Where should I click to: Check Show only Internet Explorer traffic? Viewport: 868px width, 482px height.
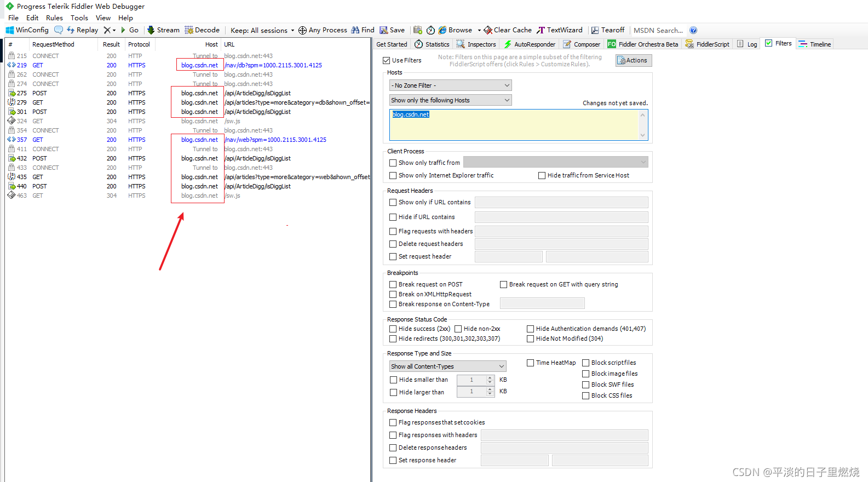pos(393,175)
